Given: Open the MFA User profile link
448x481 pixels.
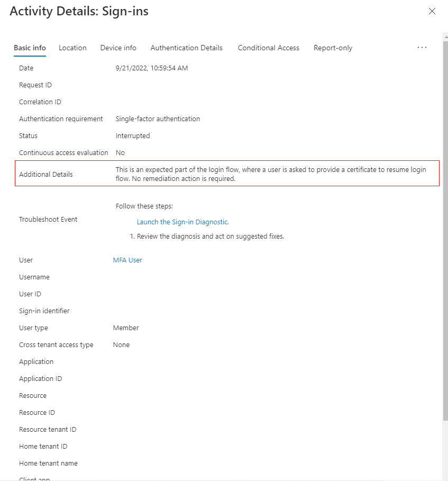Looking at the screenshot, I should pyautogui.click(x=127, y=260).
